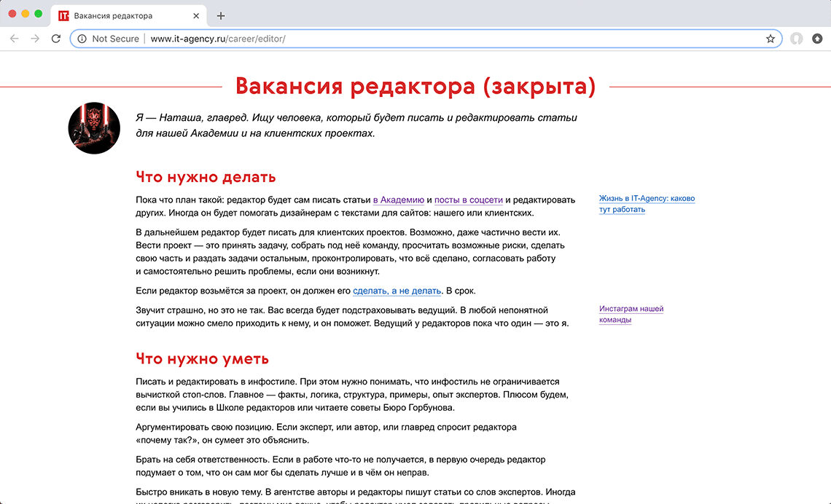The image size is (831, 504).
Task: Click the Что нужно уметь heading
Action: 203,359
